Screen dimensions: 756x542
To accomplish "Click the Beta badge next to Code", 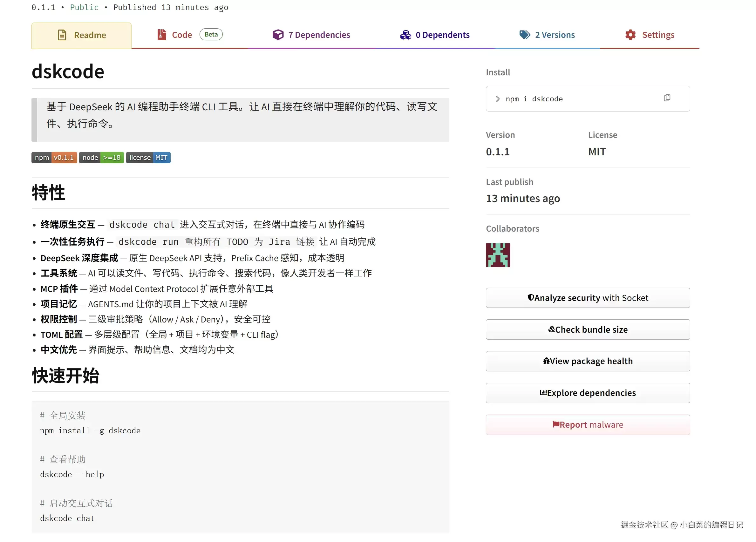I will tap(211, 34).
